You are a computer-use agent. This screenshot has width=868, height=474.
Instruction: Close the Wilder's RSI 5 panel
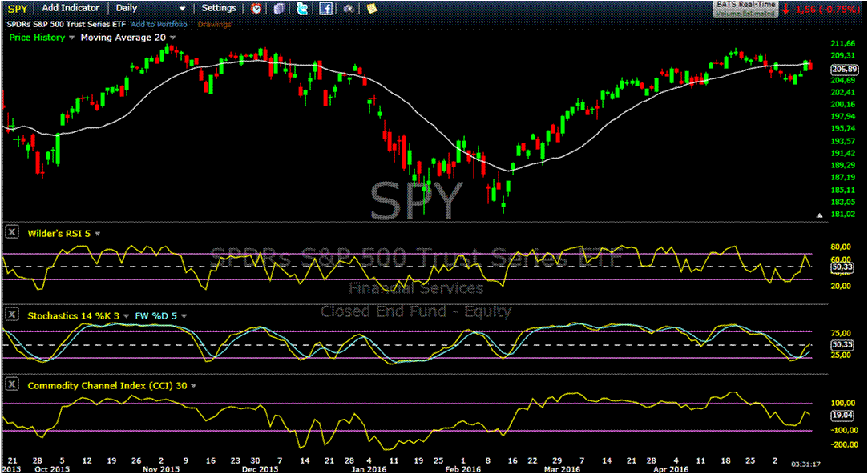pyautogui.click(x=12, y=233)
